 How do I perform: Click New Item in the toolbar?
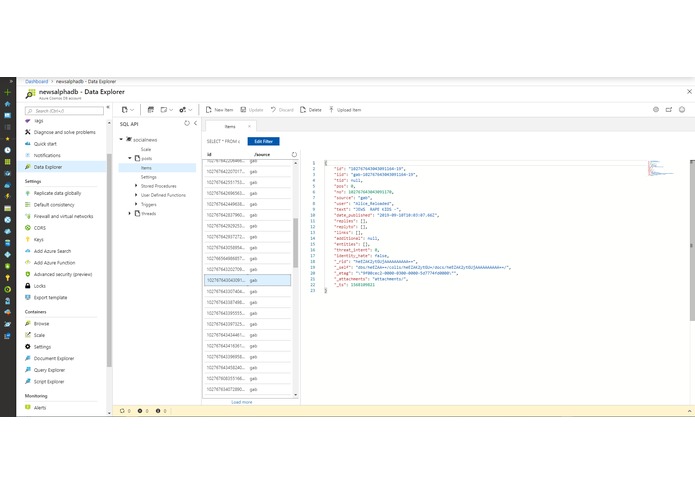(x=219, y=110)
